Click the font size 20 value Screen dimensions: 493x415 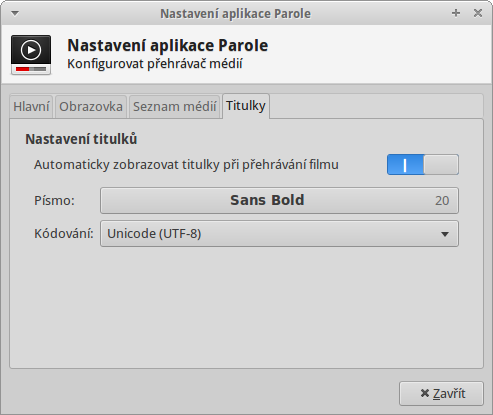[442, 201]
